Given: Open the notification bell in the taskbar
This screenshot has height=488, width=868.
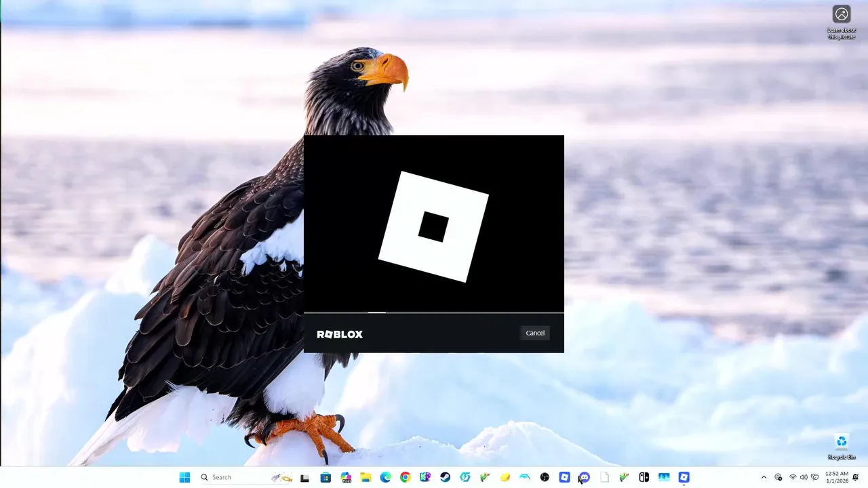Looking at the screenshot, I should pyautogui.click(x=856, y=477).
